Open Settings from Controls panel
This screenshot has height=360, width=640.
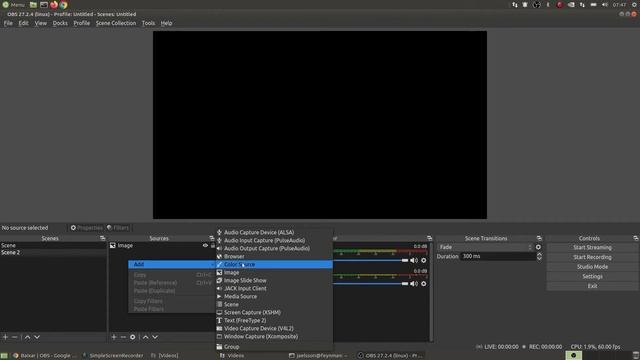(592, 276)
